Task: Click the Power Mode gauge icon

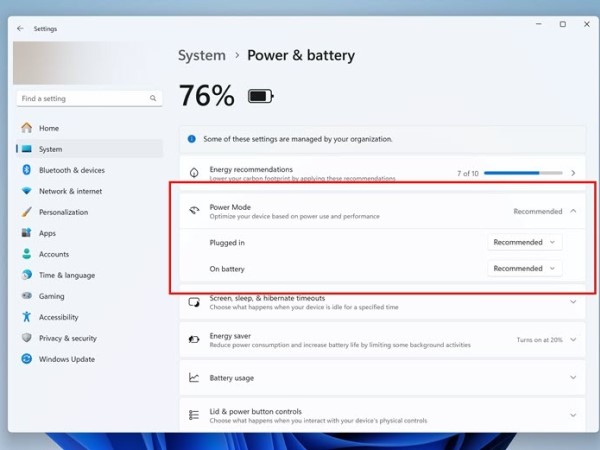Action: coord(194,211)
